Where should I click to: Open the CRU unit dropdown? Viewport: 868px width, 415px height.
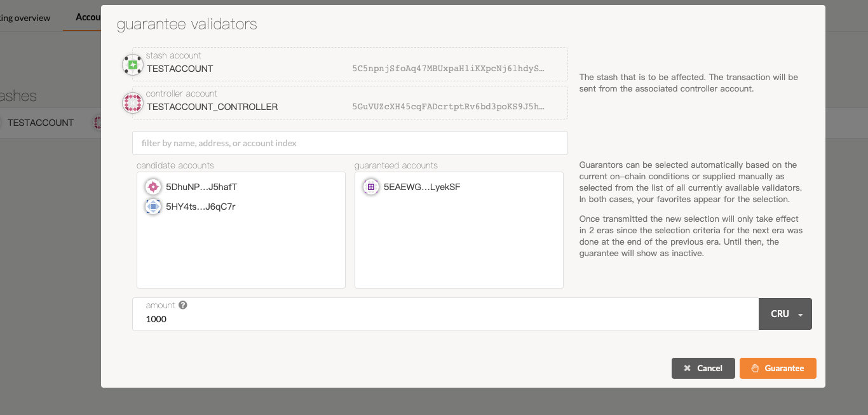coord(785,314)
